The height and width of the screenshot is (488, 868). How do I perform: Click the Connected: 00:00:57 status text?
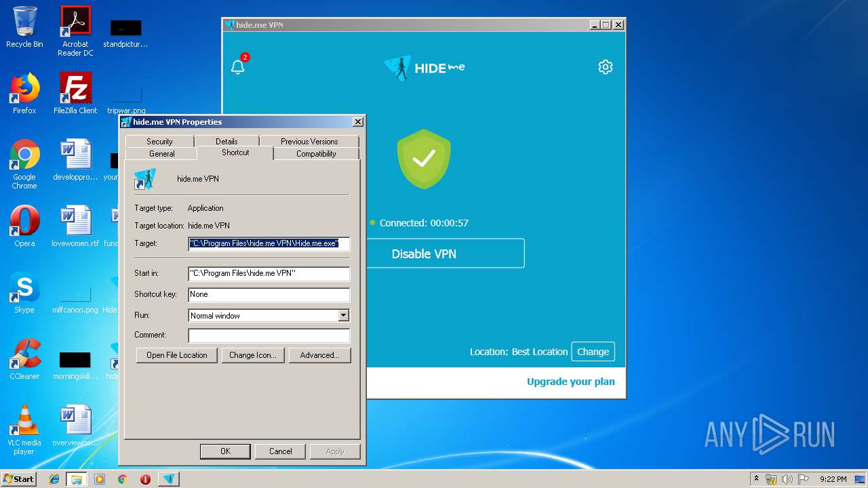point(424,223)
